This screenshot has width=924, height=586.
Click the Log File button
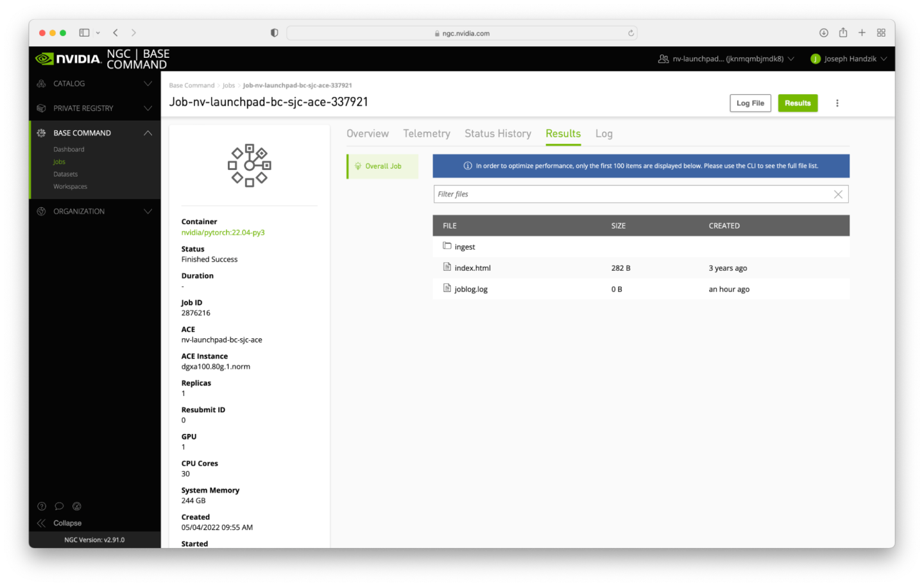[749, 103]
